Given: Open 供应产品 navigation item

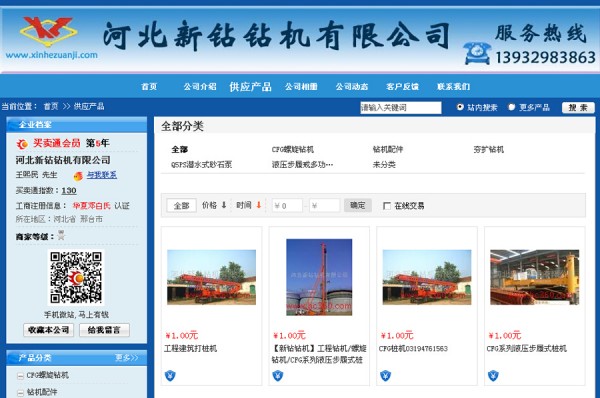Looking at the screenshot, I should [250, 86].
